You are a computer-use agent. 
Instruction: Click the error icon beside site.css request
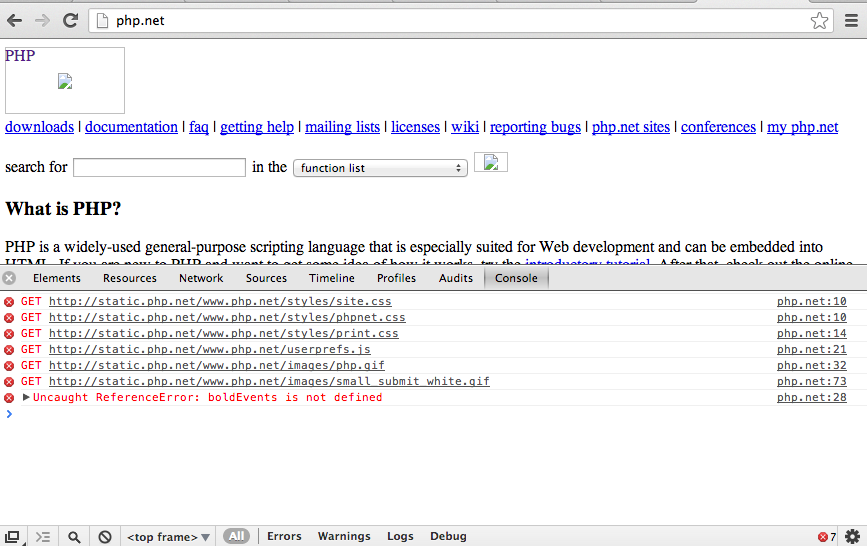tap(9, 301)
